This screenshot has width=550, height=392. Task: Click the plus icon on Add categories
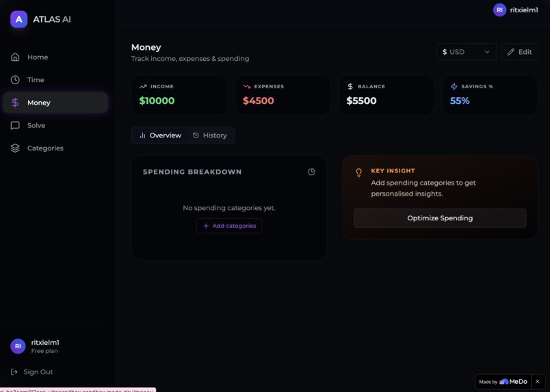click(206, 226)
